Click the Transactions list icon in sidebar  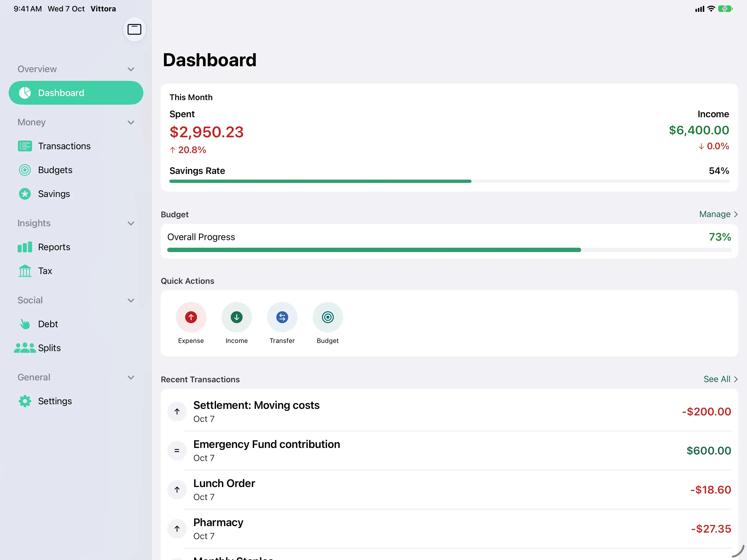coord(25,146)
